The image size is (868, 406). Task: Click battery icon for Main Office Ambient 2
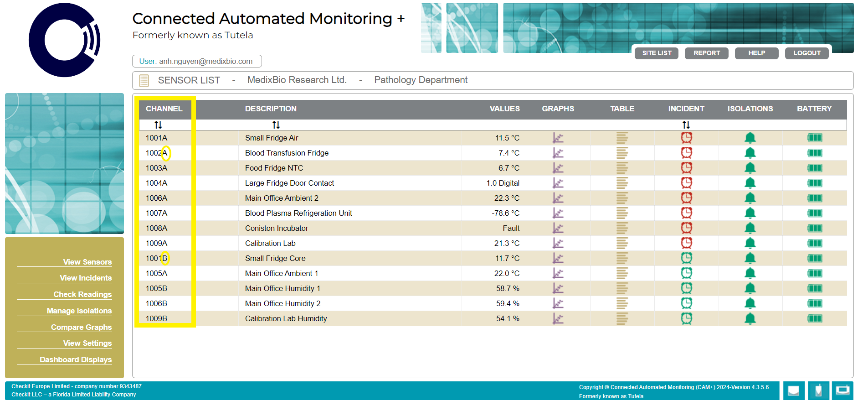click(814, 198)
